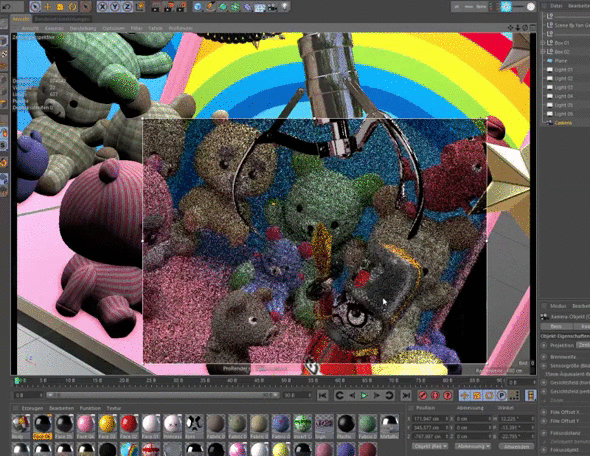Click the coordinate system icon

(x=140, y=6)
